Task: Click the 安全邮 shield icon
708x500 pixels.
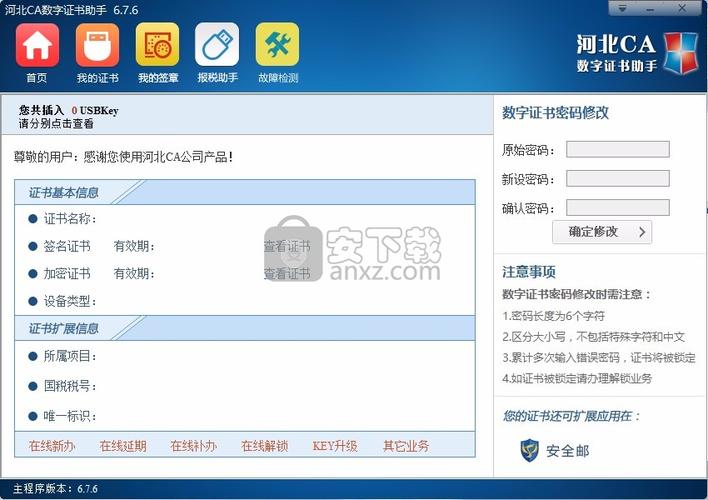Action: click(530, 451)
